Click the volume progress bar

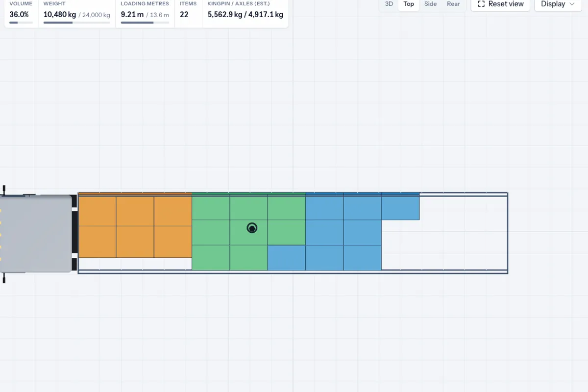click(x=21, y=23)
